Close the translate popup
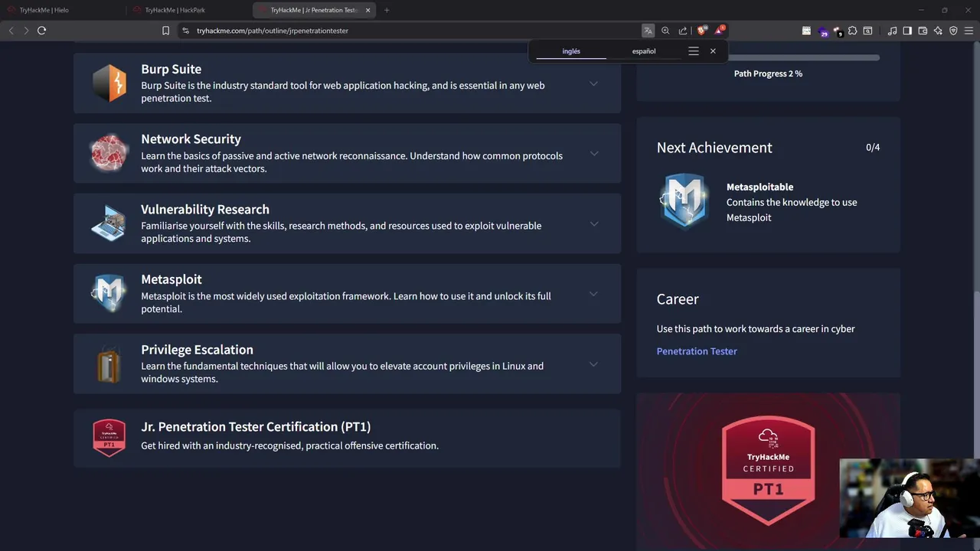This screenshot has width=980, height=551. point(713,51)
